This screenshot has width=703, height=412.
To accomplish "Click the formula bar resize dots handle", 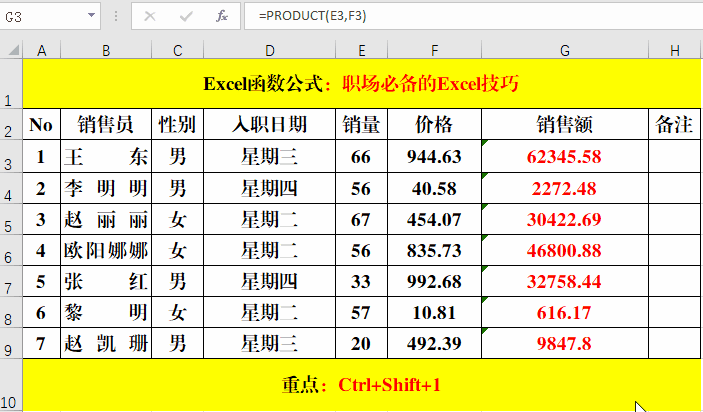I will pyautogui.click(x=116, y=17).
